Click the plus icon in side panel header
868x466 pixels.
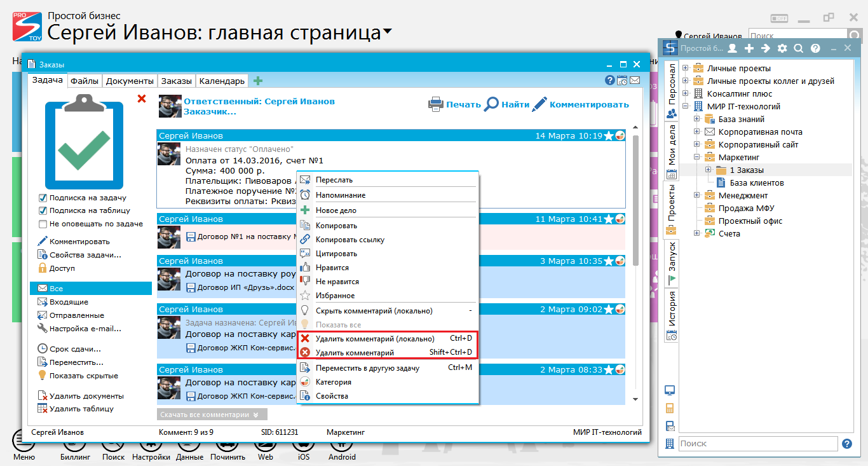749,48
